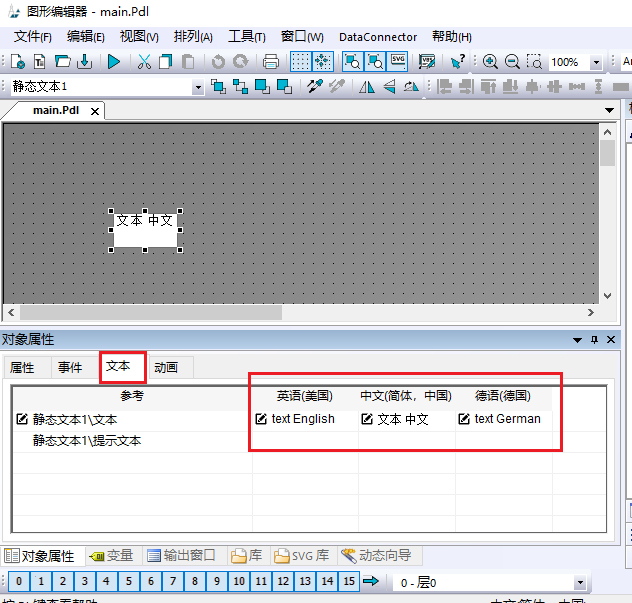The image size is (632, 603).
Task: Toggle layer 10 visibility button
Action: 239,581
